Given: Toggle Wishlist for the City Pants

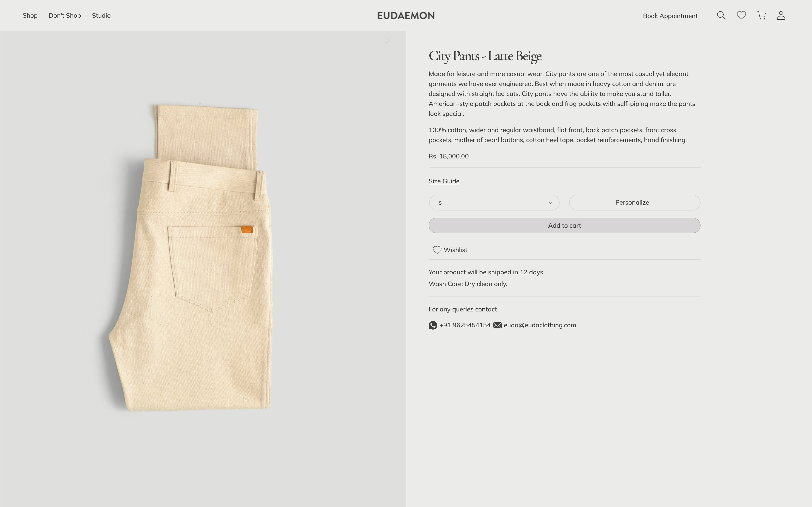Looking at the screenshot, I should coord(450,249).
